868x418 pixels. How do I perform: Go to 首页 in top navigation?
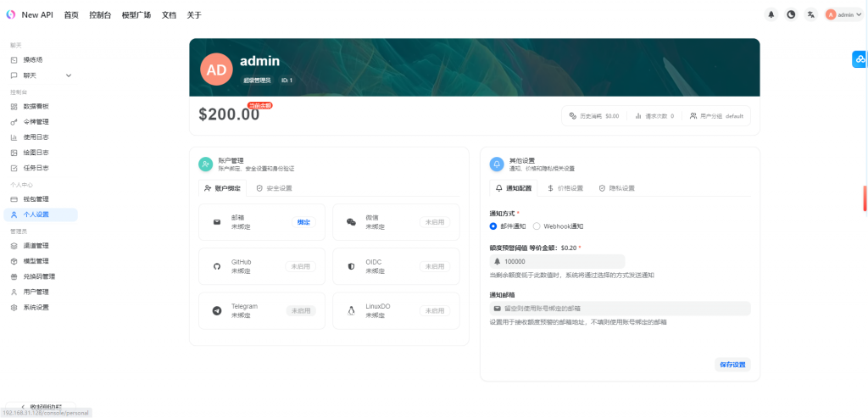[x=71, y=15]
